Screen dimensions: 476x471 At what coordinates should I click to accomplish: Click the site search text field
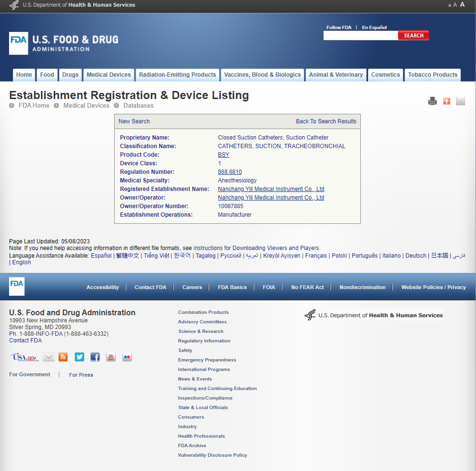(360, 36)
